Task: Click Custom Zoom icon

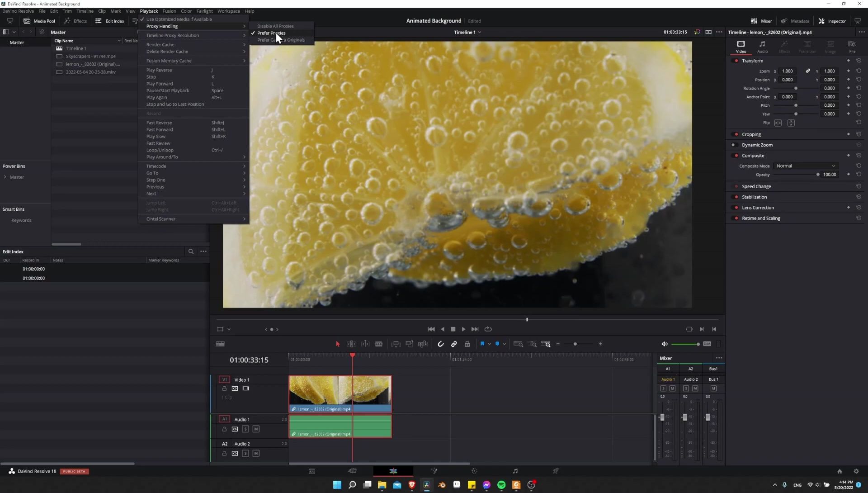Action: (546, 344)
